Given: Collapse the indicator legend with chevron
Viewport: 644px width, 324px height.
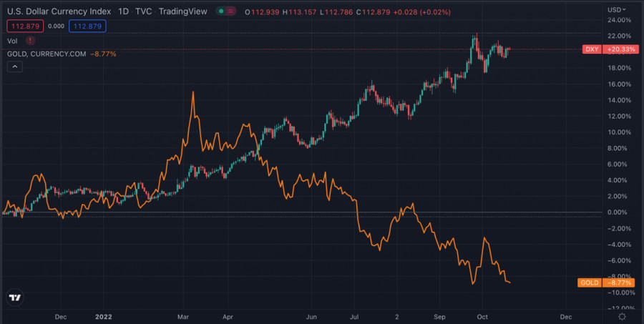Looking at the screenshot, I should click(x=14, y=67).
